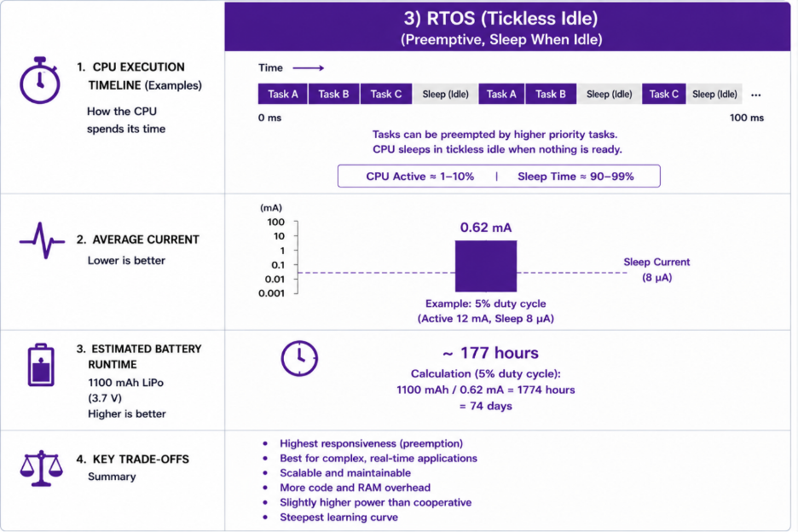The width and height of the screenshot is (798, 532).
Task: Click the balance scales icon for Key Trade-offs
Action: (41, 468)
